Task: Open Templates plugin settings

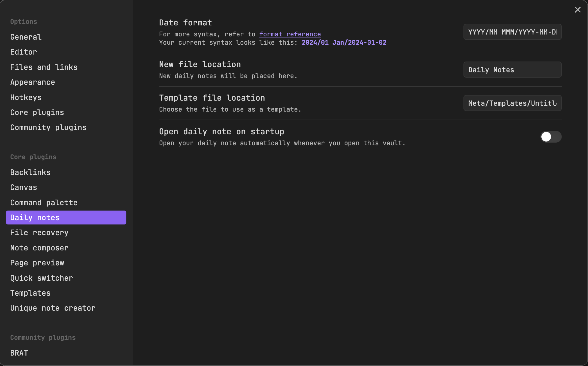Action: click(30, 293)
